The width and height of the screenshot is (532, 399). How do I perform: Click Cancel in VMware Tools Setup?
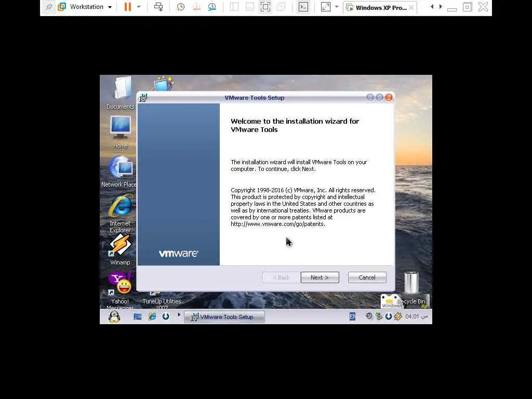coord(367,277)
